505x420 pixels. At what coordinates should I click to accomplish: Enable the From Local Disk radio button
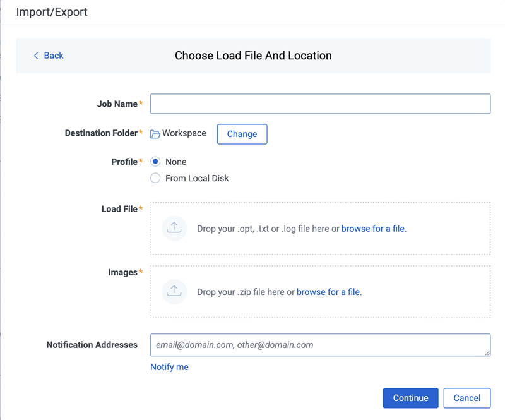point(155,178)
